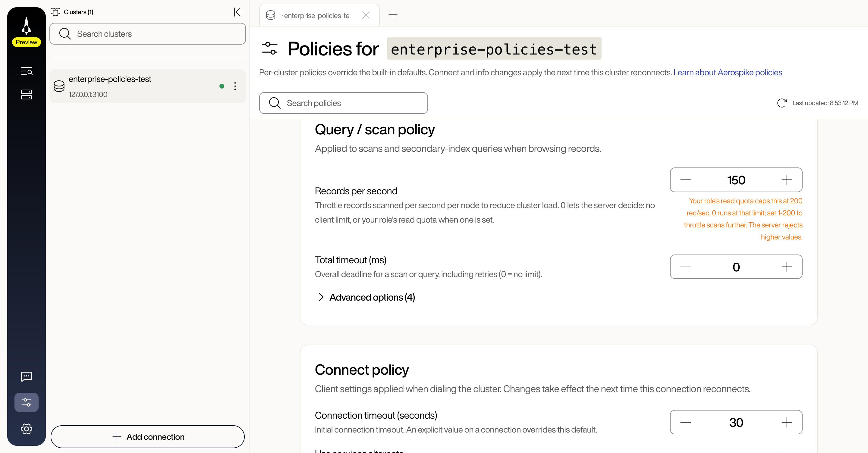
Task: Click the Clusters (1) header
Action: (x=72, y=12)
